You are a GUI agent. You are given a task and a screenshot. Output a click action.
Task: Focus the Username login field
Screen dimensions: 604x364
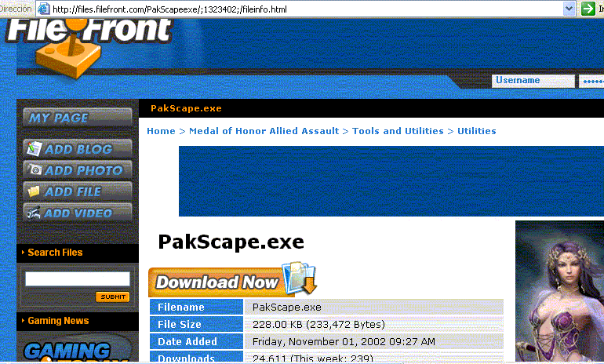tap(533, 81)
